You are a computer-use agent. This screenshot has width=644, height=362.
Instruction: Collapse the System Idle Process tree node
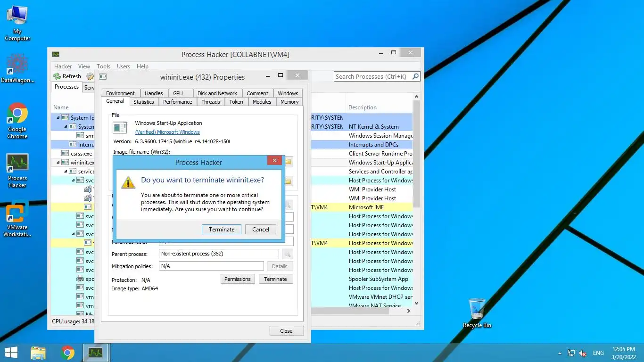58,118
